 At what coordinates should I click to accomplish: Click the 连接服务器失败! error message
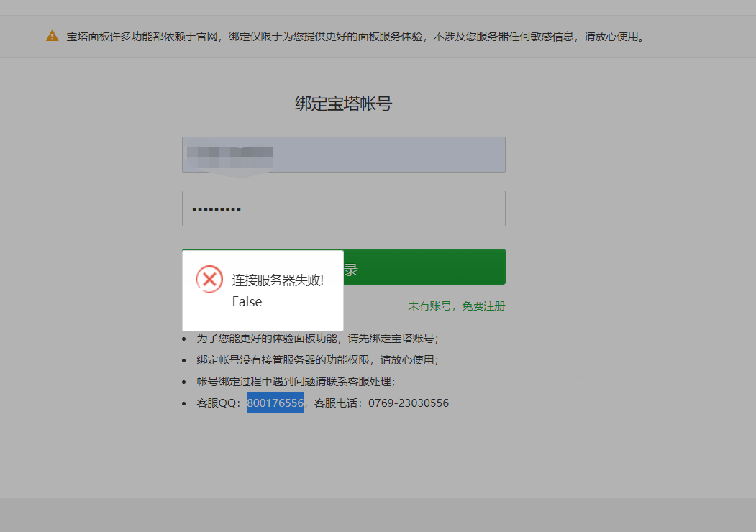pyautogui.click(x=278, y=280)
